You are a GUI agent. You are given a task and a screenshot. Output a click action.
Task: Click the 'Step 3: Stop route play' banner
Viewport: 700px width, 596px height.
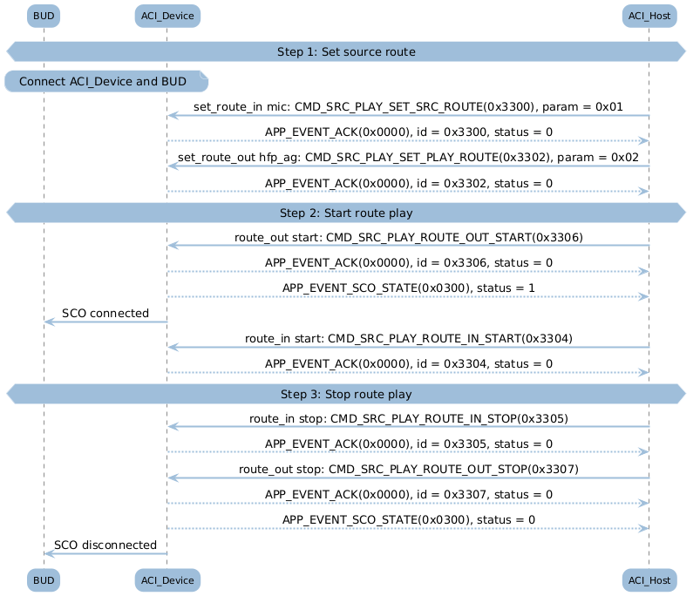point(346,394)
